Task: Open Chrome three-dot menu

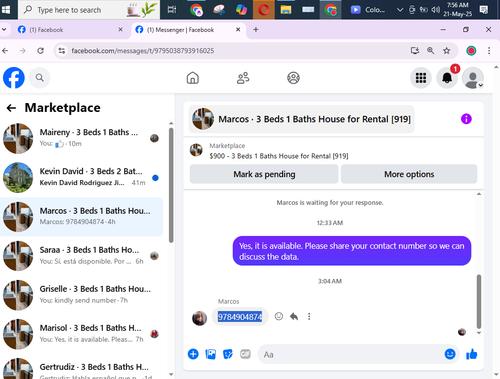Action: (489, 51)
